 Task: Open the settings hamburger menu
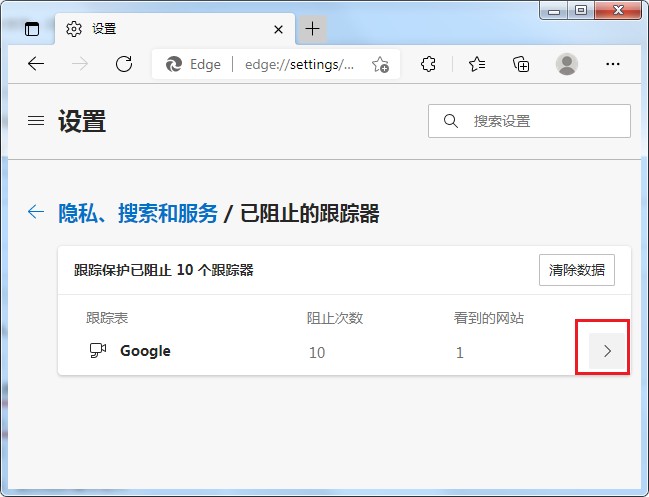36,120
